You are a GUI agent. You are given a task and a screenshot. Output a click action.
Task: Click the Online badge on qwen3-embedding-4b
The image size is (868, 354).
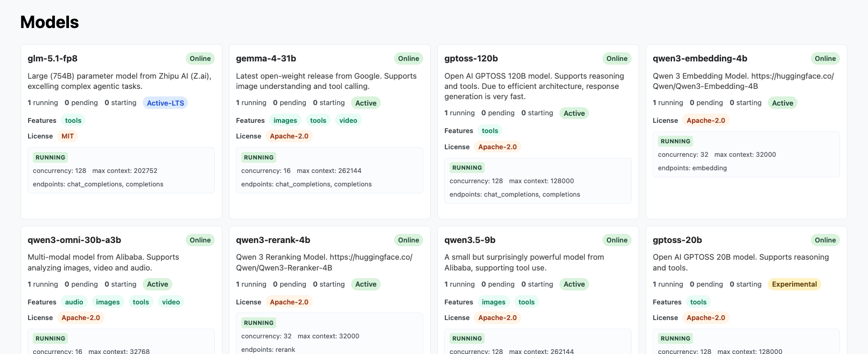pyautogui.click(x=825, y=58)
